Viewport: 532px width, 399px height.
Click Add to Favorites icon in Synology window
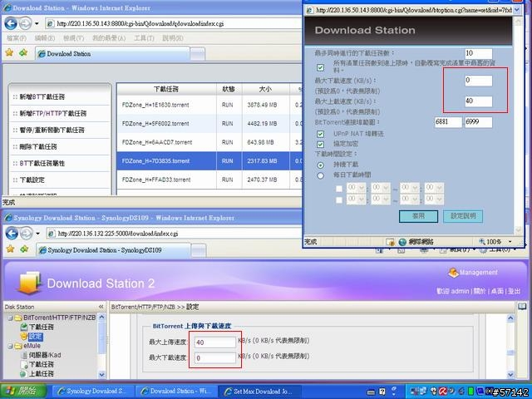pyautogui.click(x=24, y=249)
